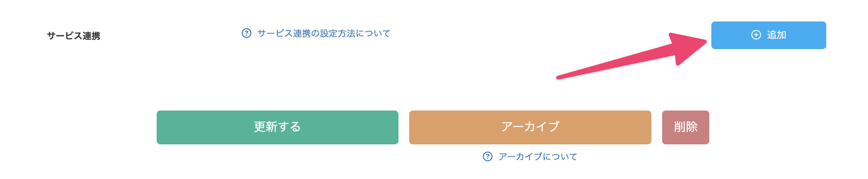
Task: Add a new service integration via 追加
Action: pos(768,35)
